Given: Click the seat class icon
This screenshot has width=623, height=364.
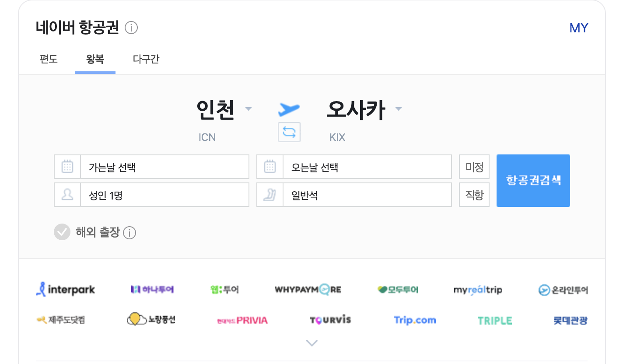Looking at the screenshot, I should point(269,195).
